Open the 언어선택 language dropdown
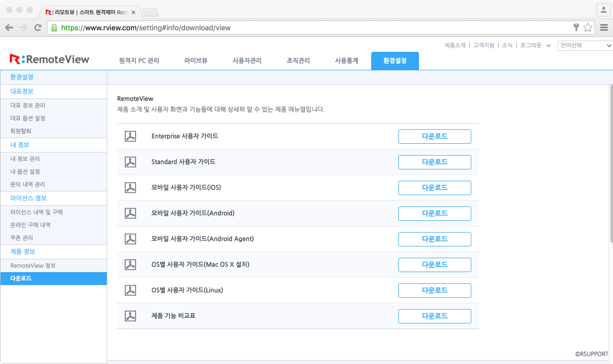This screenshot has width=613, height=364. 585,45
